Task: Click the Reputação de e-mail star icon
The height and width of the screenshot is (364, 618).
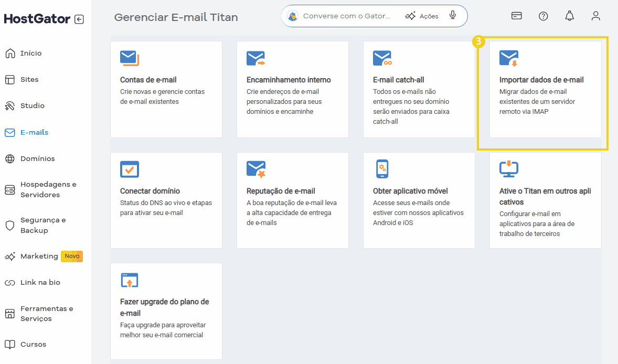Action: click(x=256, y=169)
